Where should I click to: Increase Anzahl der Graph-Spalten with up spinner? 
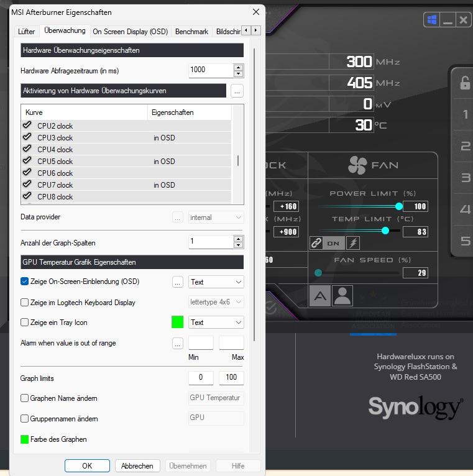pos(239,239)
